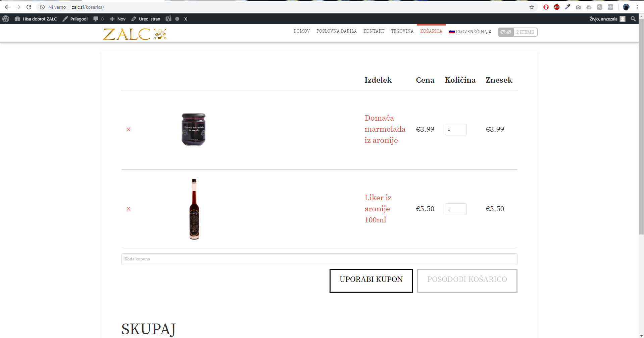Click the Koda kupona input field
This screenshot has width=644, height=338.
click(319, 259)
